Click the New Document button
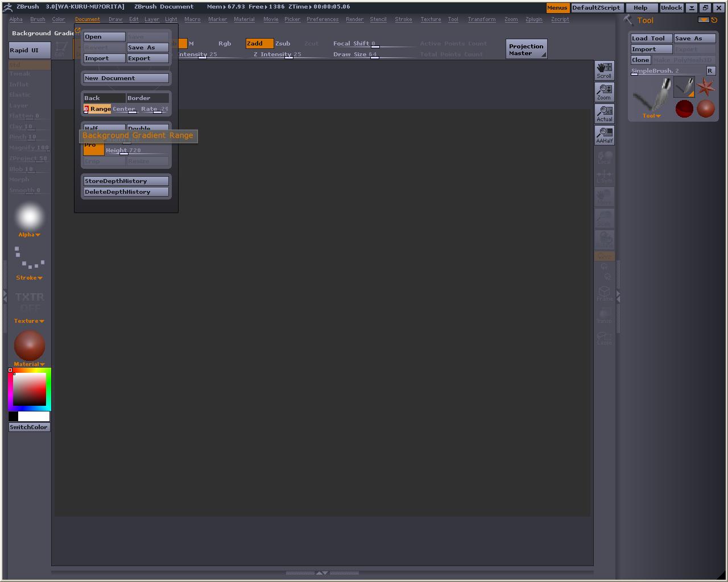The width and height of the screenshot is (728, 582). [x=126, y=78]
